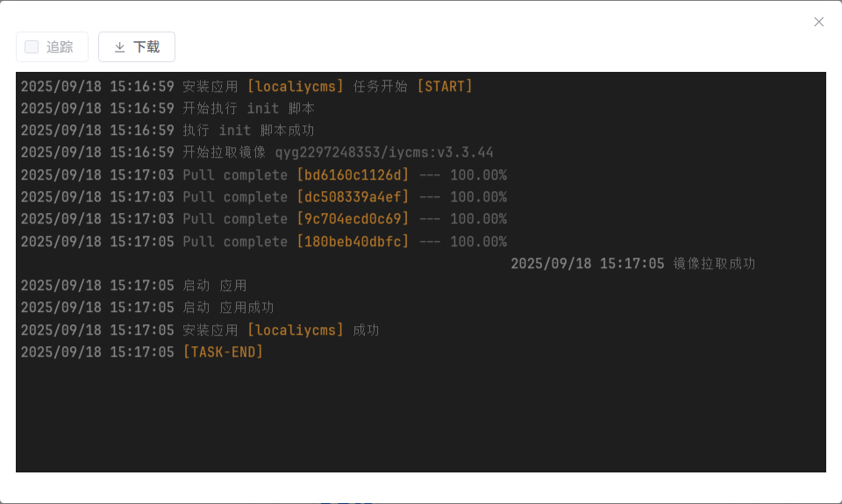
Task: Click the [TASK-END] log marker
Action: coord(223,352)
